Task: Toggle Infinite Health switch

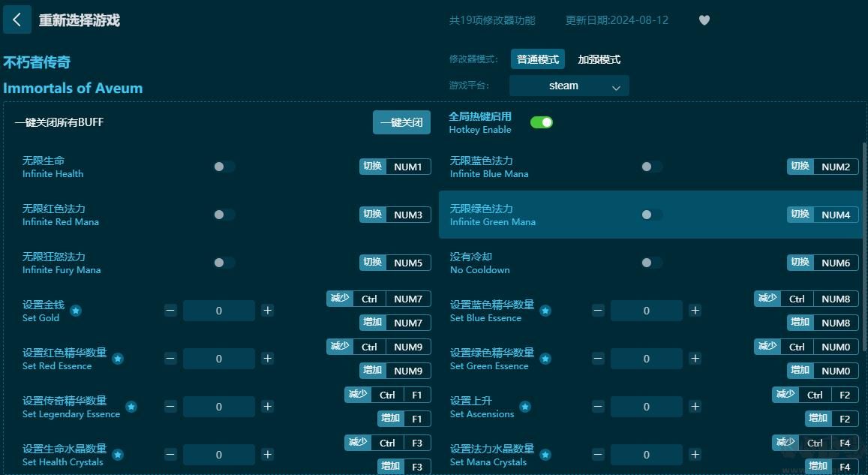Action: (224, 167)
